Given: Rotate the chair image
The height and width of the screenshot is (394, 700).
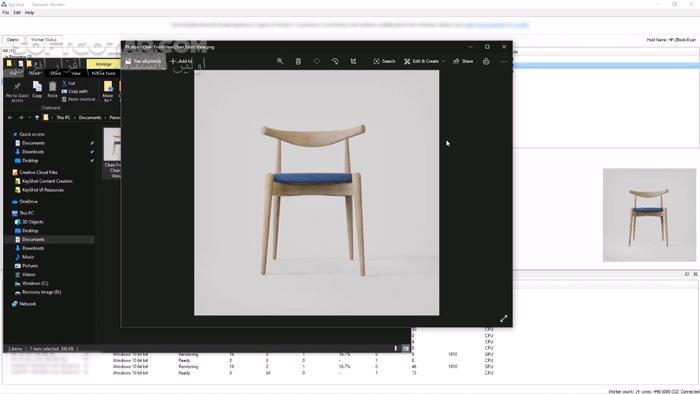Looking at the screenshot, I should pyautogui.click(x=335, y=61).
